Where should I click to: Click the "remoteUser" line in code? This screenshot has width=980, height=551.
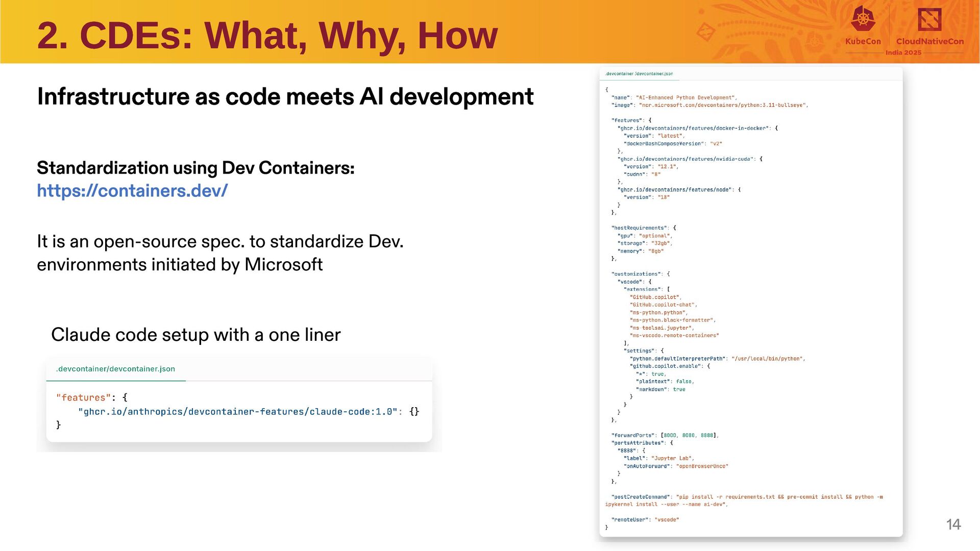(x=645, y=519)
